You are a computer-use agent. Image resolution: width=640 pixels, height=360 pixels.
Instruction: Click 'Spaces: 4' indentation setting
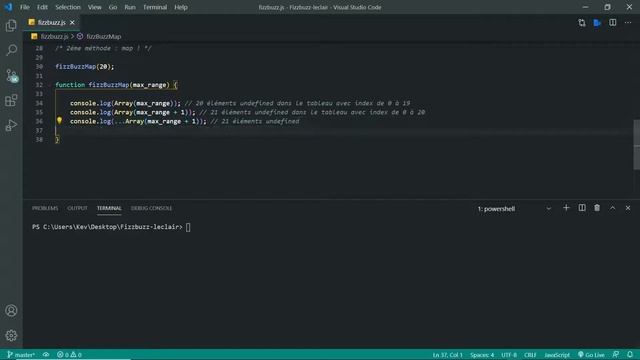482,355
